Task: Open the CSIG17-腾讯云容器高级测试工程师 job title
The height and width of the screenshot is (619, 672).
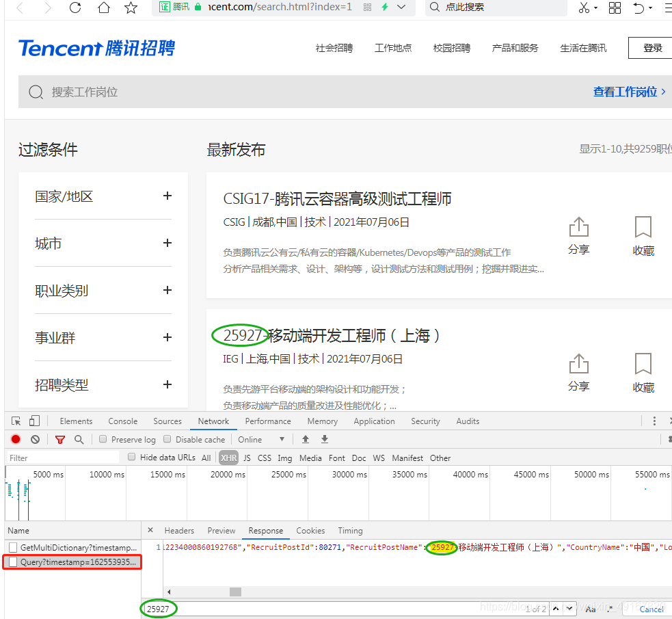Action: [x=337, y=198]
